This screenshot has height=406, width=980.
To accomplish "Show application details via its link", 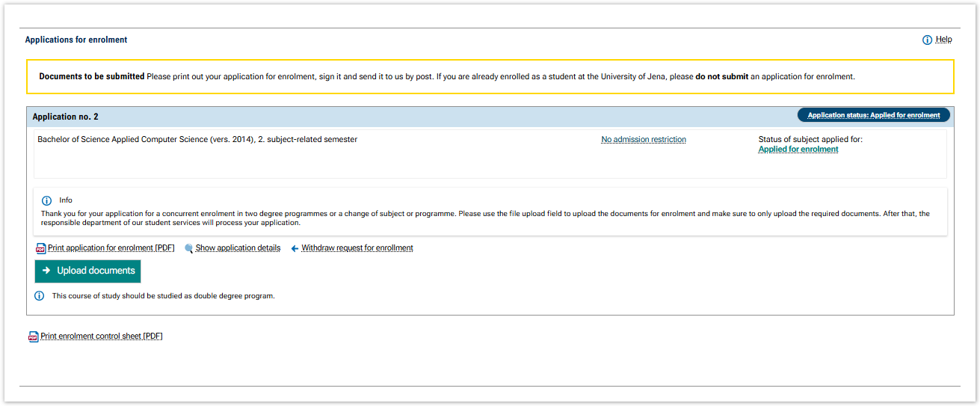I will point(238,248).
